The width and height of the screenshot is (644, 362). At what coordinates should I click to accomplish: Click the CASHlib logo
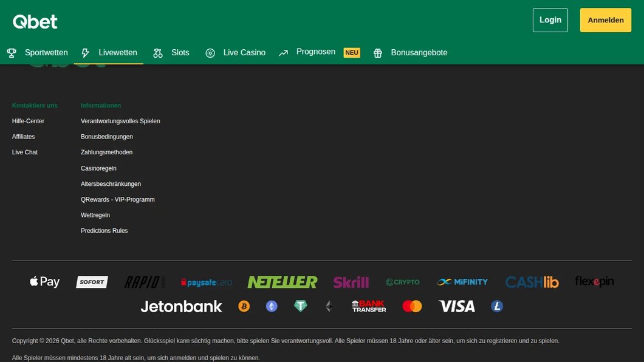[x=532, y=282]
